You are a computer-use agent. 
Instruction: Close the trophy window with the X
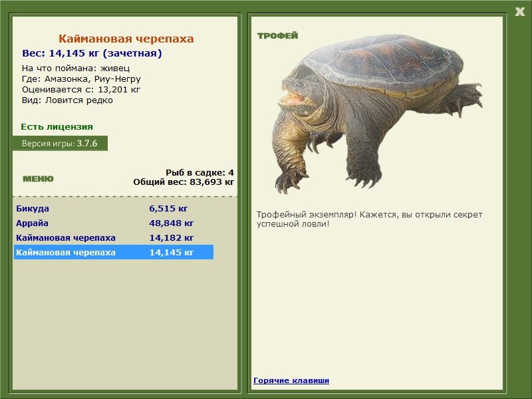point(519,12)
